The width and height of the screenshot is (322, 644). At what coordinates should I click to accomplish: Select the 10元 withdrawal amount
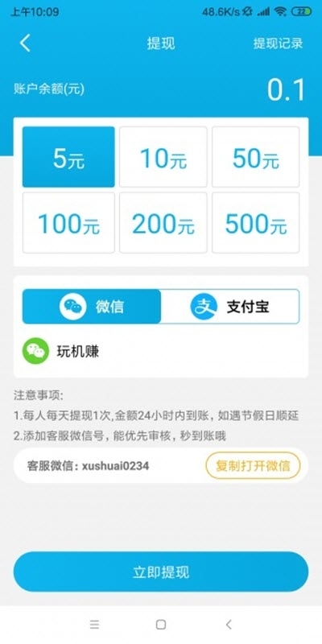[163, 157]
